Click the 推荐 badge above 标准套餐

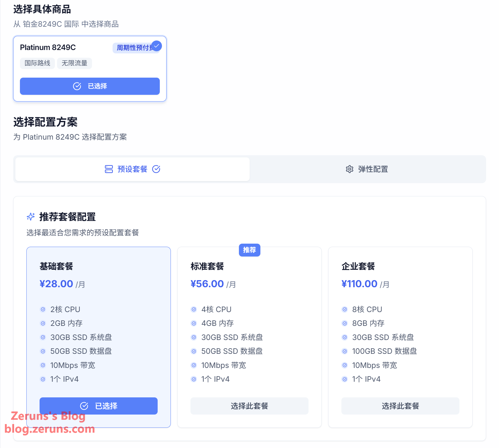[x=249, y=250]
